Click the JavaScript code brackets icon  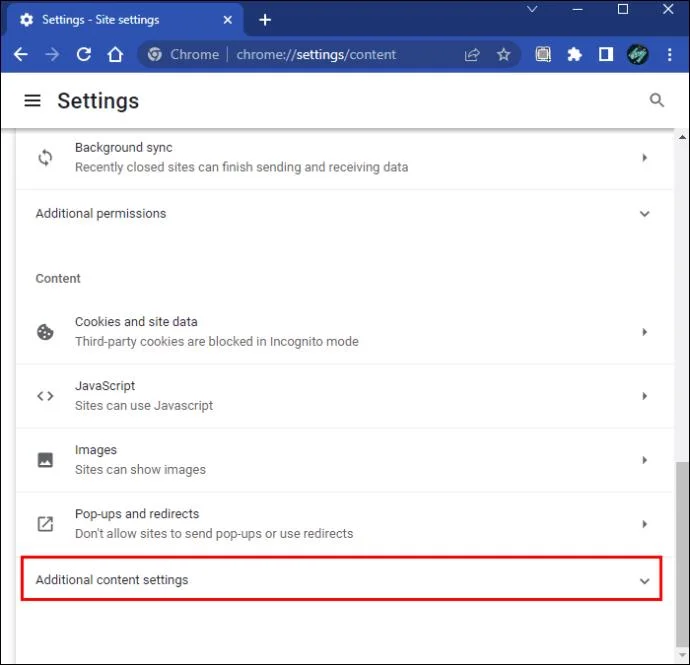click(45, 396)
